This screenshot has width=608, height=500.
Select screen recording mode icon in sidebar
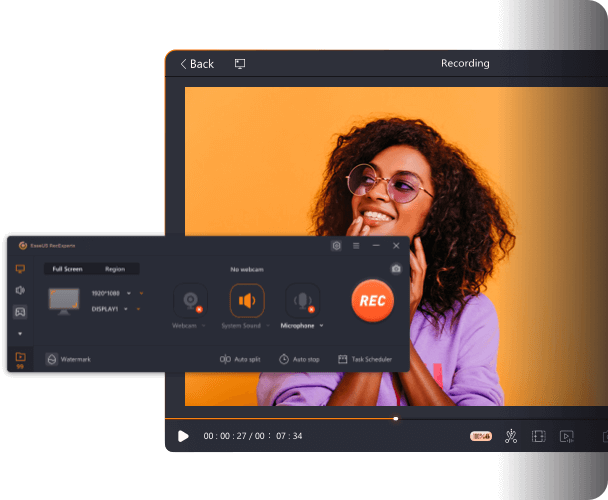click(20, 269)
